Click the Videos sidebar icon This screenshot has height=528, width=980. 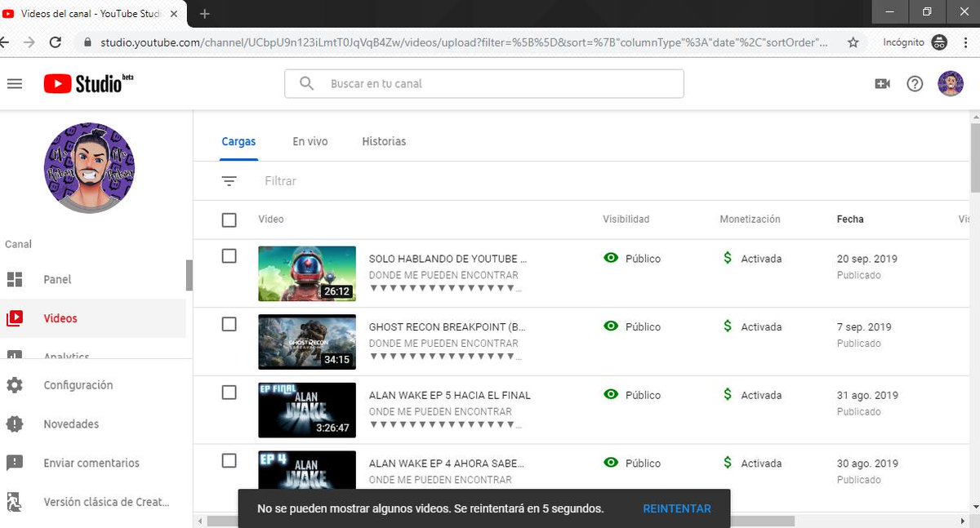[15, 318]
